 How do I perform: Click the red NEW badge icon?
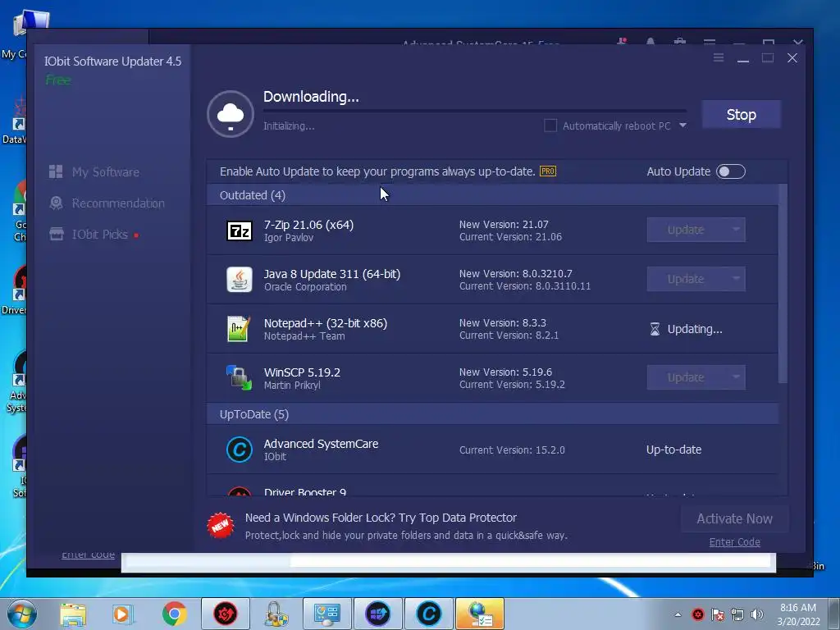(x=221, y=525)
